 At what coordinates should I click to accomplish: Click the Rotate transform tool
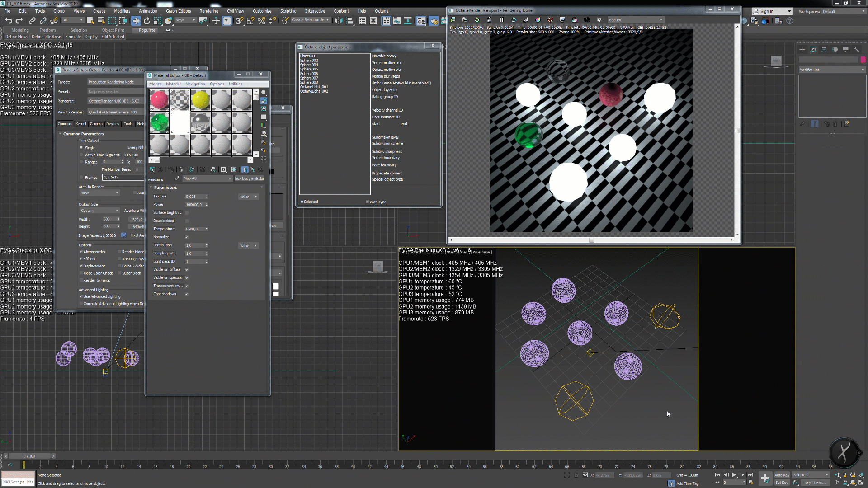146,21
